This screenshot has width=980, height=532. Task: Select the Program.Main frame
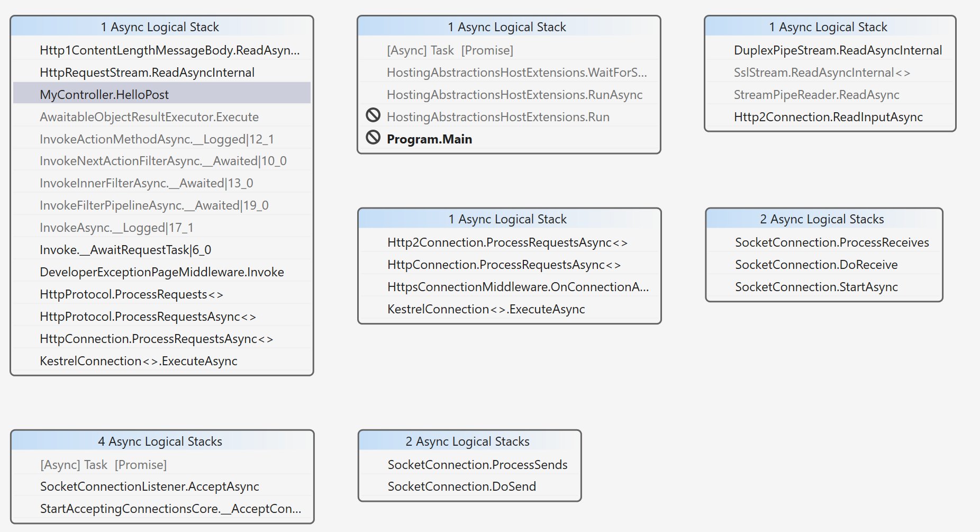(x=509, y=139)
